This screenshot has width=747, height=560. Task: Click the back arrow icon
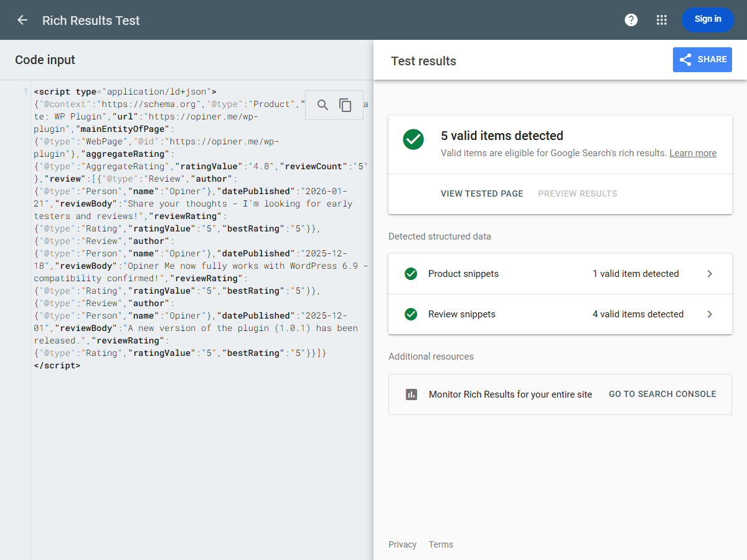tap(22, 20)
